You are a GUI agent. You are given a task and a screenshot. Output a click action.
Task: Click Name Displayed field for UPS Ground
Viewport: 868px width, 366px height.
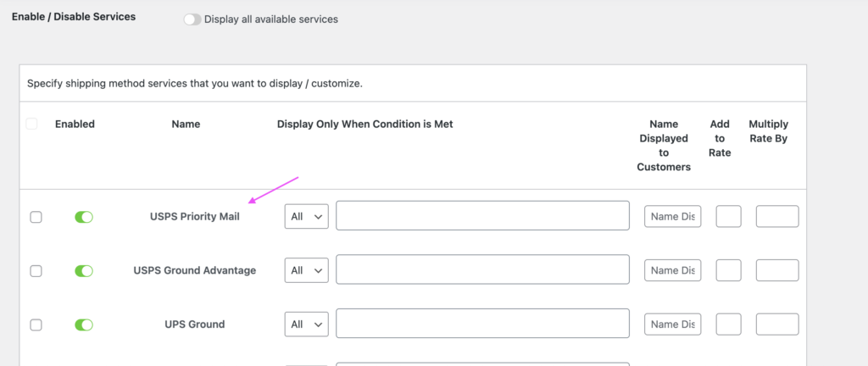click(673, 324)
